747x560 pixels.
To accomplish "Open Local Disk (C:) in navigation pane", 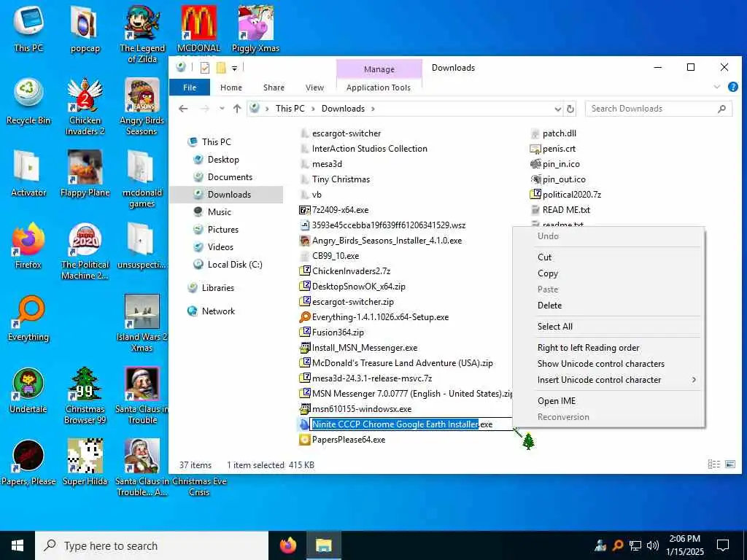I will (234, 264).
